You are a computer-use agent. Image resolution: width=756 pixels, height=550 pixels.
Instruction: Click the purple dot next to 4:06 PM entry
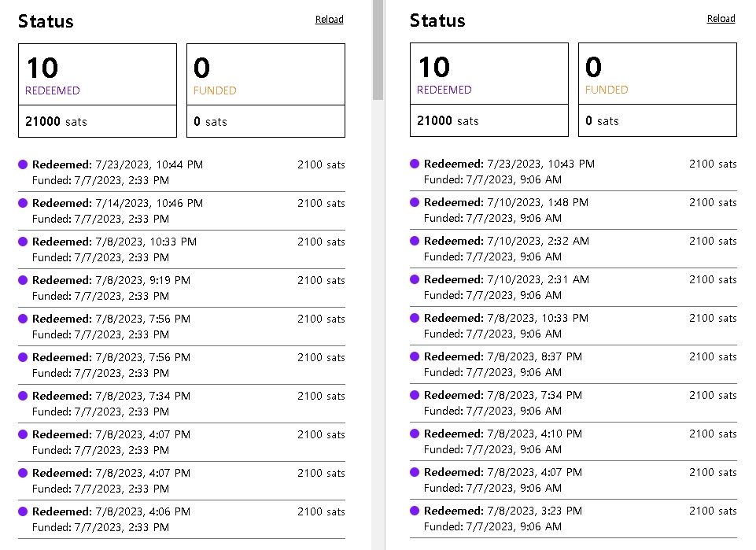[23, 512]
